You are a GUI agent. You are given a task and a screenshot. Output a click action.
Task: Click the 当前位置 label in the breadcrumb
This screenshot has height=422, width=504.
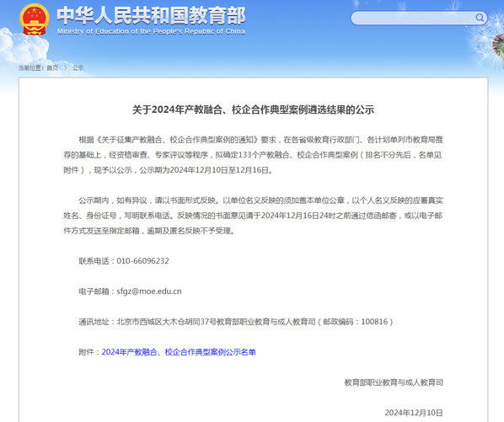[x=30, y=67]
